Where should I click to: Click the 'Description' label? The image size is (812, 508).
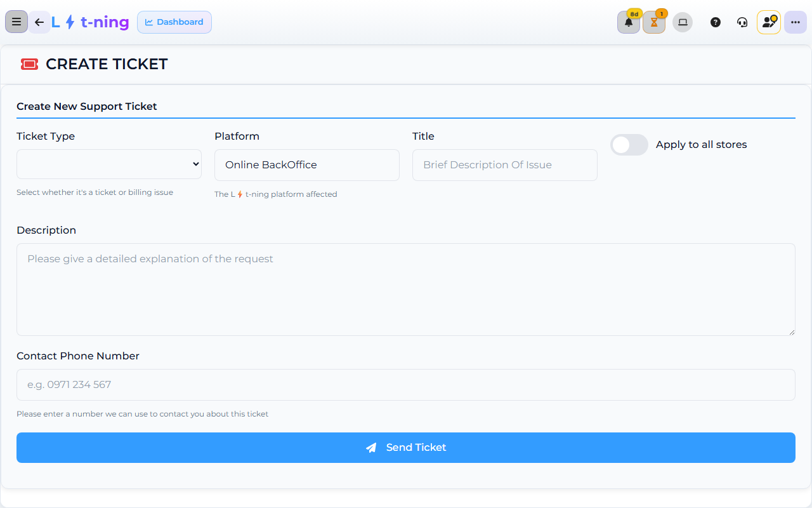[x=46, y=231]
